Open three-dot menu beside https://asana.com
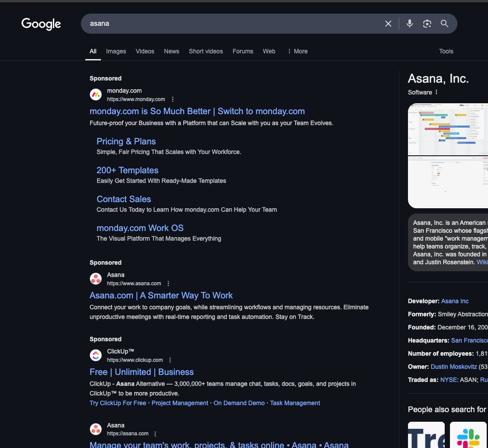 click(x=155, y=434)
